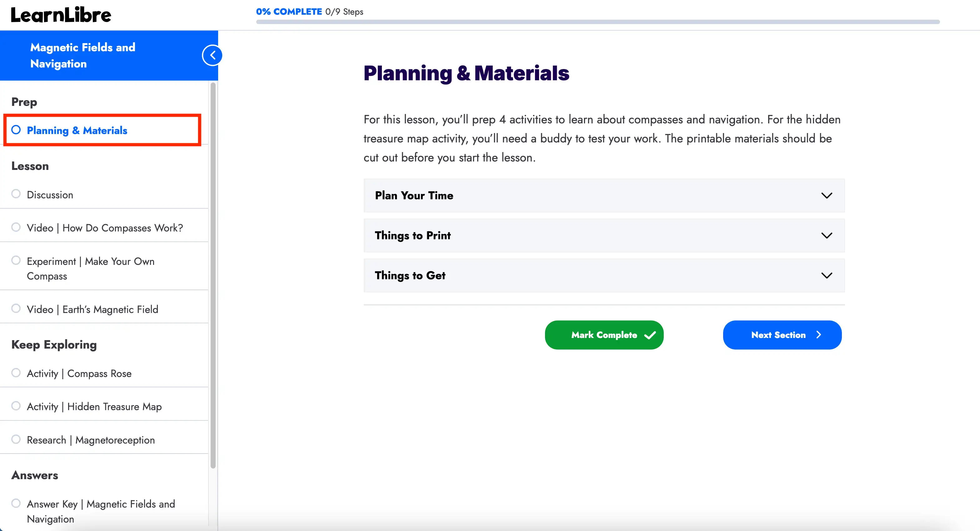Viewport: 980px width, 531px height.
Task: Select the Prep section heading
Action: pyautogui.click(x=24, y=102)
